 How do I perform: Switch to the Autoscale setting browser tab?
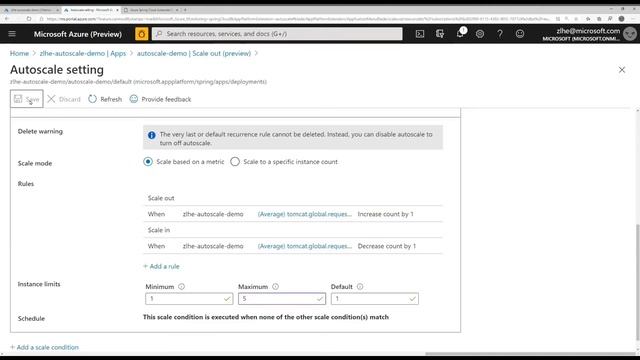tap(91, 9)
